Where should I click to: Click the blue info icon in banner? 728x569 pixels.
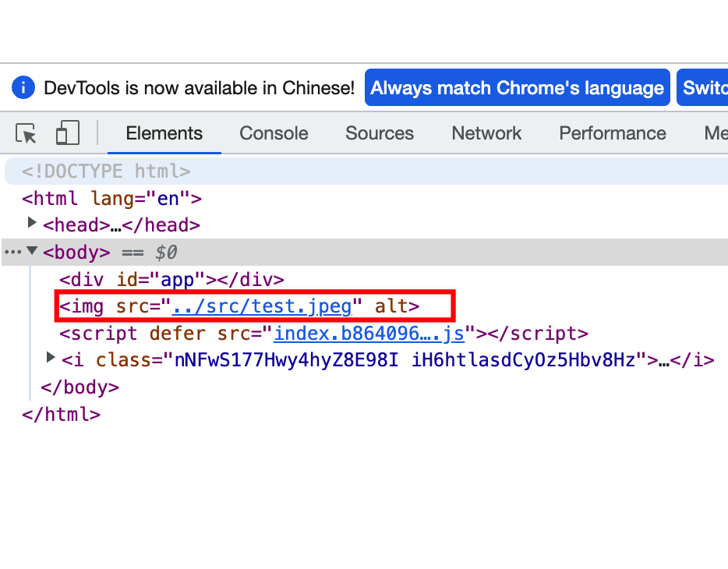[x=23, y=87]
